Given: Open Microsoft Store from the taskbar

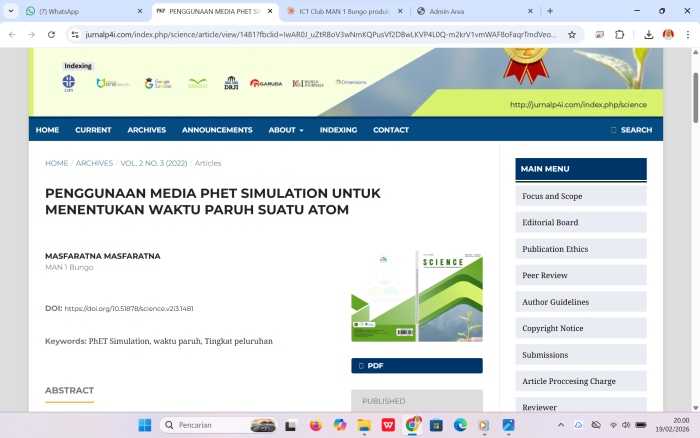Looking at the screenshot, I should click(x=436, y=425).
